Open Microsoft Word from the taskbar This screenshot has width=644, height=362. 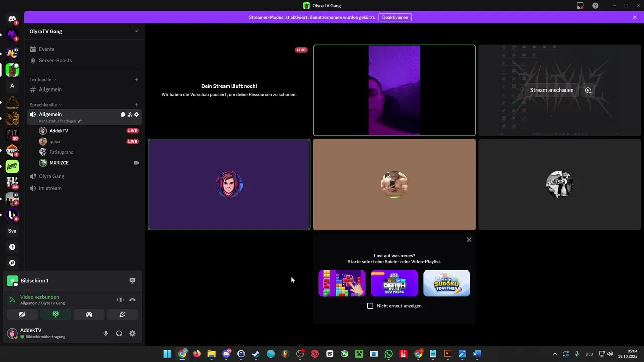tap(477, 354)
